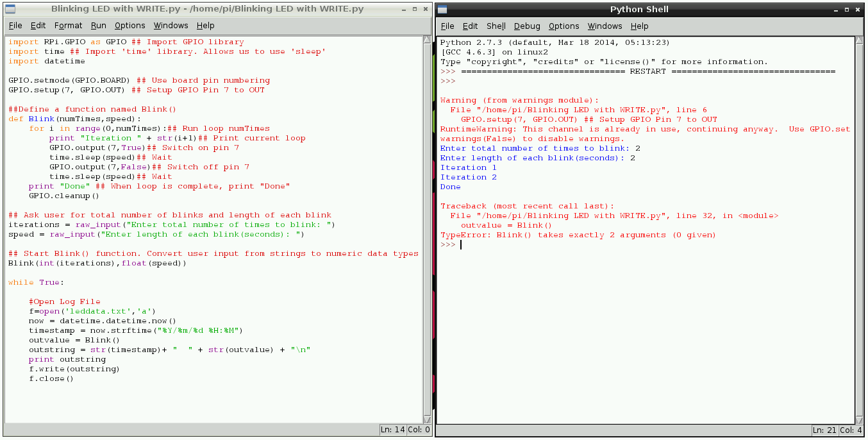
Task: Click the 'Blink(int(iterations),float(speed))' line
Action: click(x=97, y=264)
